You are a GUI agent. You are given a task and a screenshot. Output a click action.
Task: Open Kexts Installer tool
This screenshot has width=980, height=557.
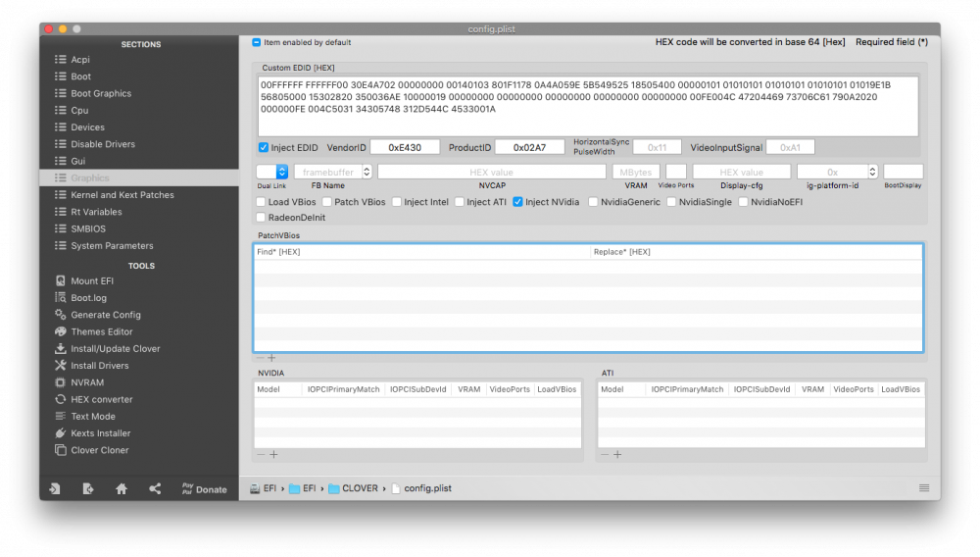click(x=92, y=432)
